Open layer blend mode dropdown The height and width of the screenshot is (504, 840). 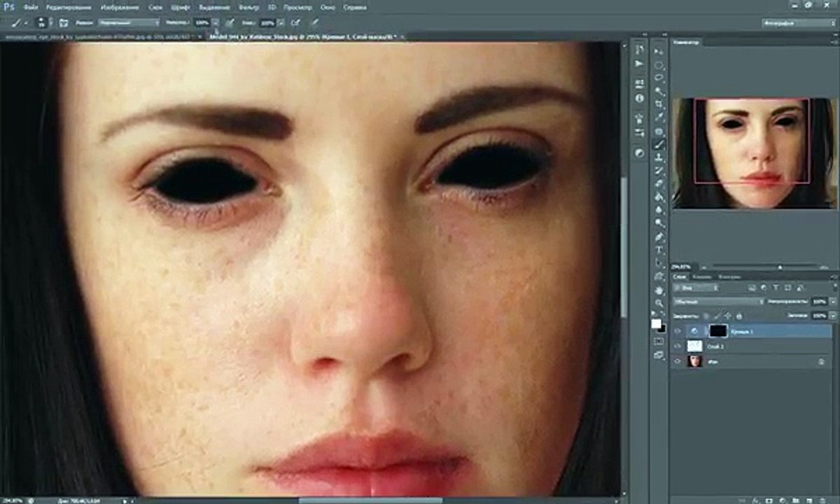point(718,302)
